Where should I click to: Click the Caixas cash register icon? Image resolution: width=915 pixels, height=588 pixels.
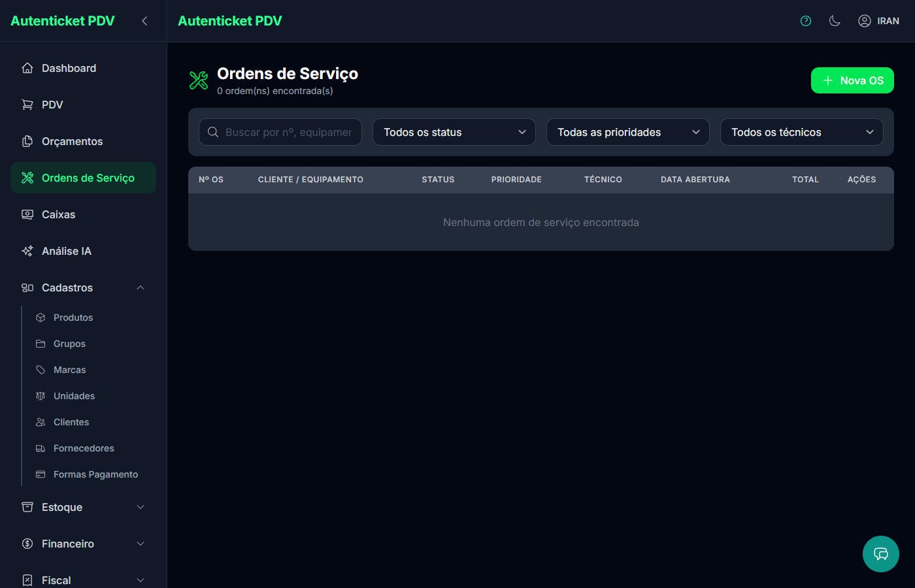(x=27, y=214)
